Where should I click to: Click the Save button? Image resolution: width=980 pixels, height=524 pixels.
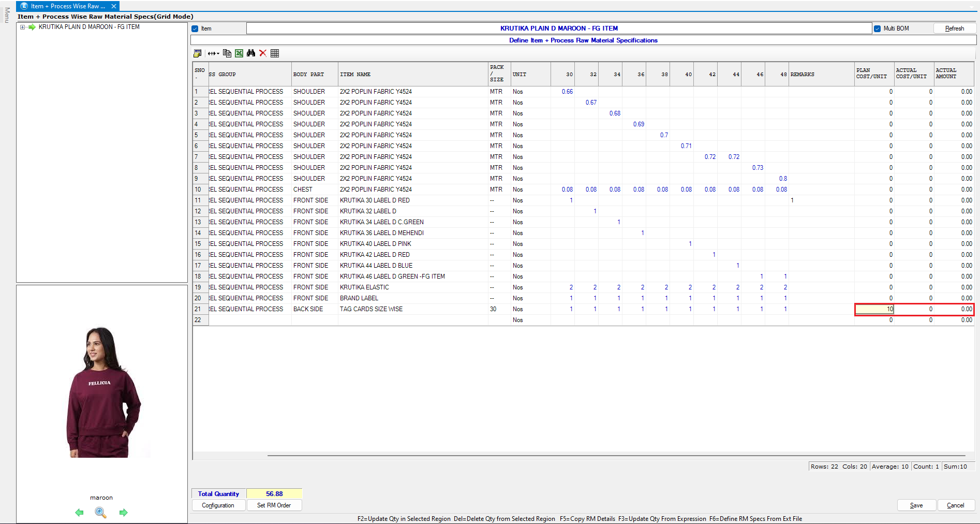coord(916,505)
